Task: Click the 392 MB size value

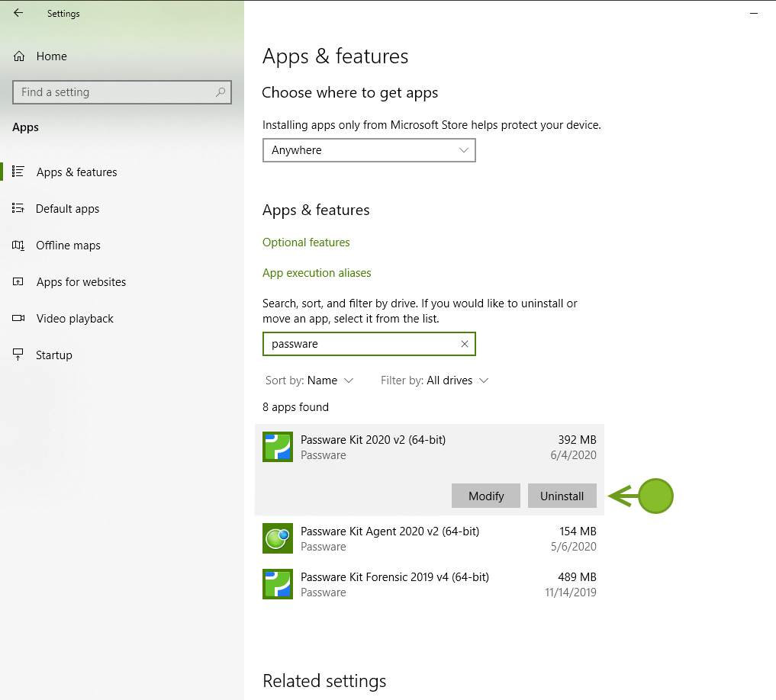Action: [x=577, y=440]
